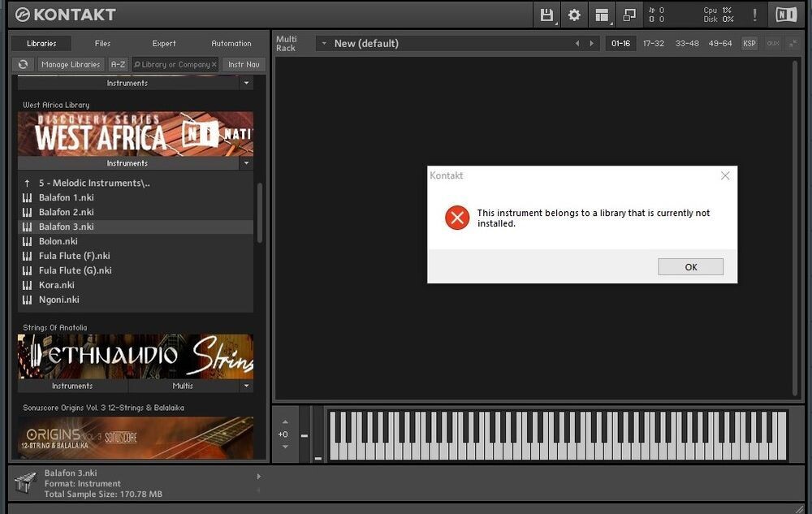The width and height of the screenshot is (812, 514).
Task: Open the save/load files menu icon
Action: coord(546,15)
